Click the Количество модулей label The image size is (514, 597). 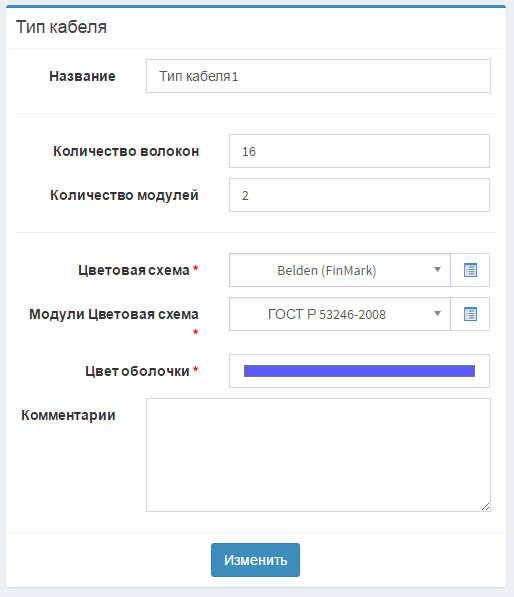pos(125,195)
